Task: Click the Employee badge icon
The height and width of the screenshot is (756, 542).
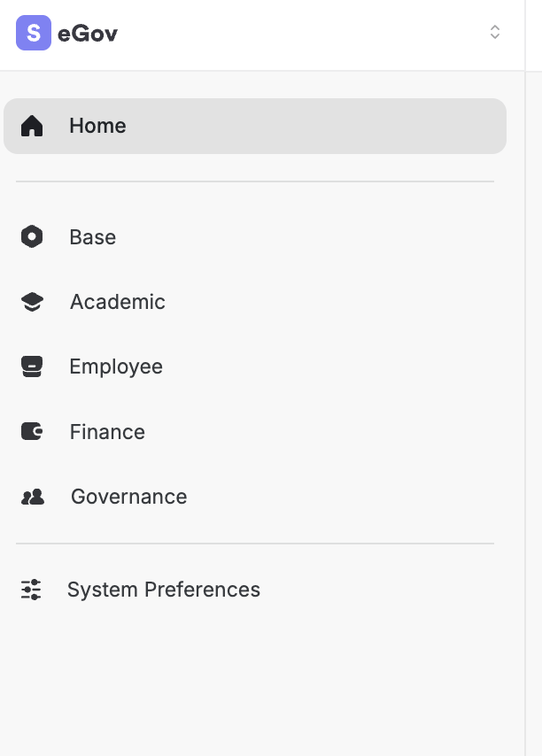Action: [x=32, y=366]
